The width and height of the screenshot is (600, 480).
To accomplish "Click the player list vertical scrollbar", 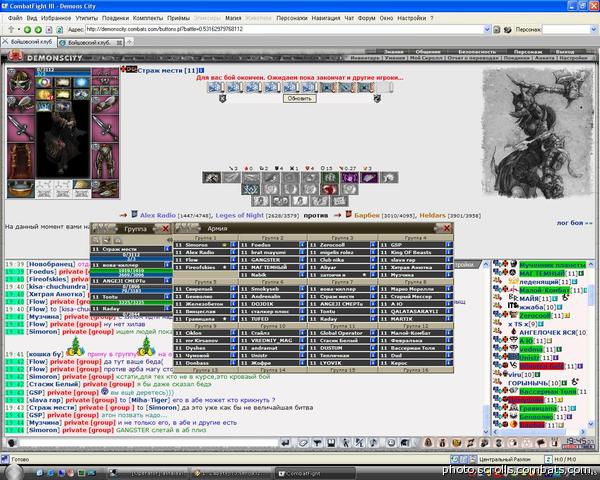I will coord(591,344).
